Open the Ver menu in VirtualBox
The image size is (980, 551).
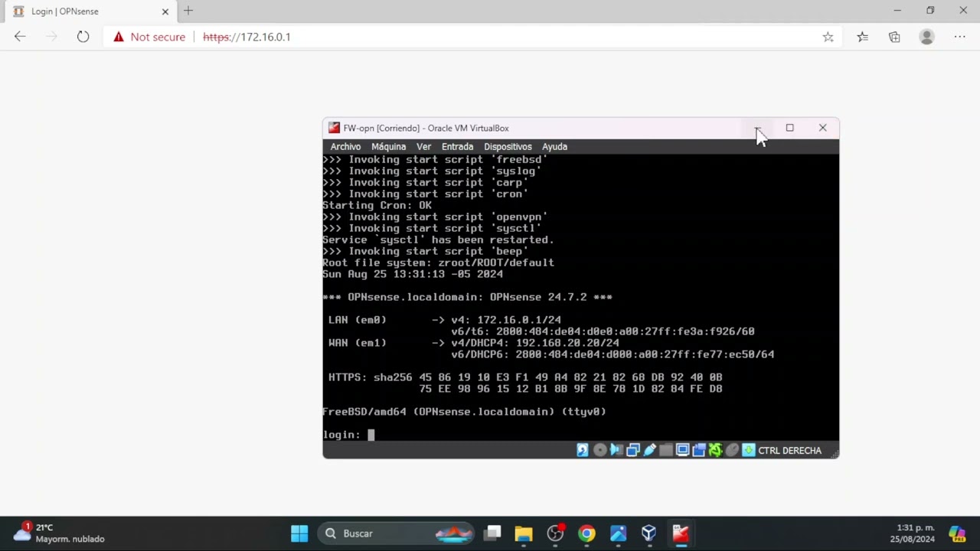coord(423,146)
